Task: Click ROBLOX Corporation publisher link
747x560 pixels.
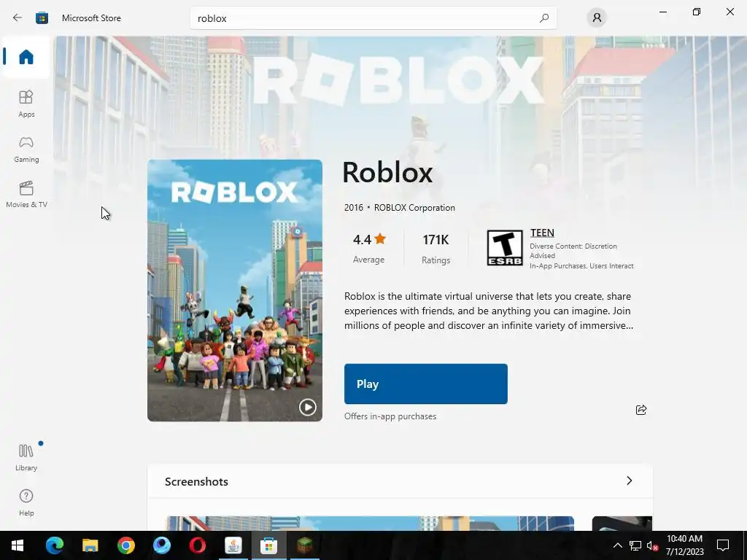Action: [414, 208]
